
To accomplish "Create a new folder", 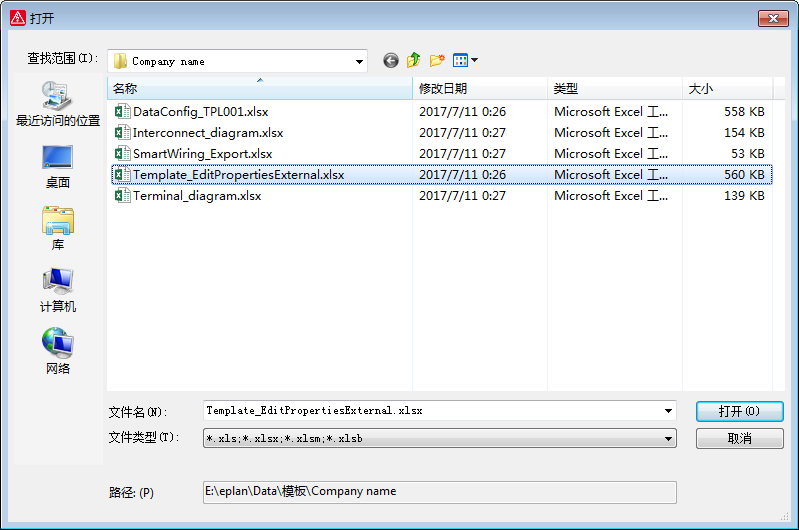I will click(437, 61).
